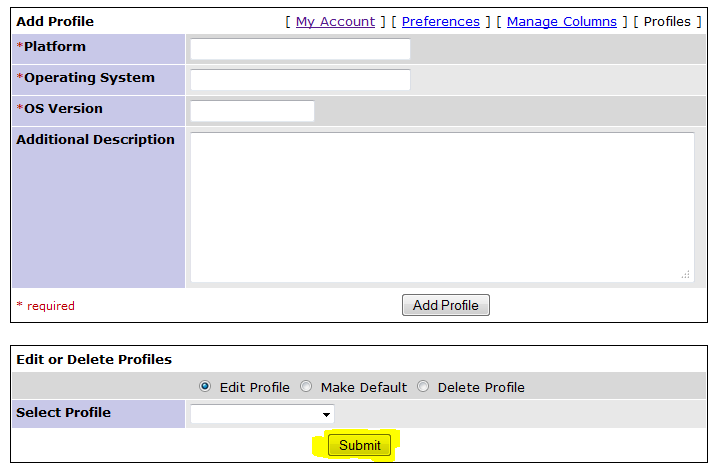Click the Platform field label
This screenshot has width=711, height=474.
click(x=55, y=47)
